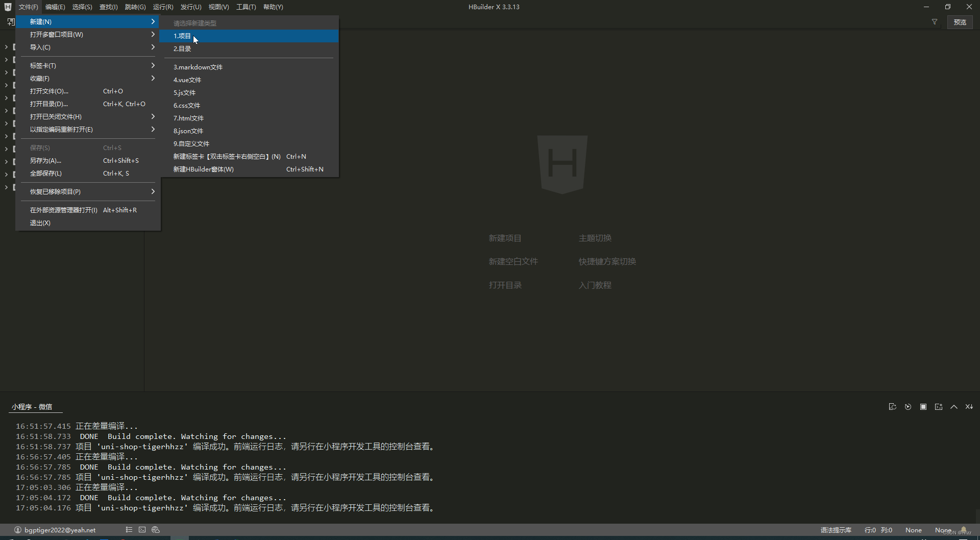Click the 行:0 列:0 cursor position indicator
The height and width of the screenshot is (540, 980).
(x=878, y=530)
